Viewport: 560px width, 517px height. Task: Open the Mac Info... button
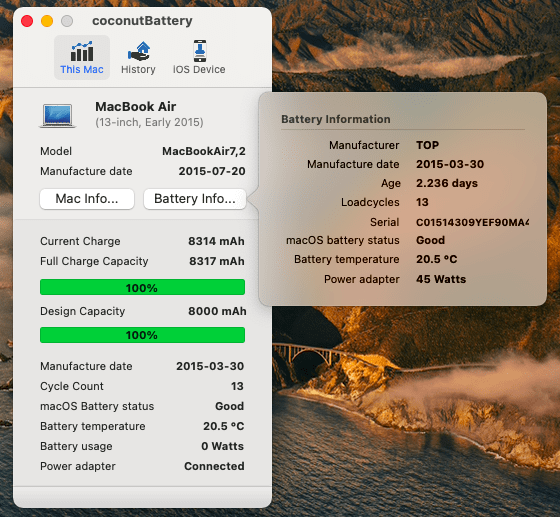coord(87,199)
